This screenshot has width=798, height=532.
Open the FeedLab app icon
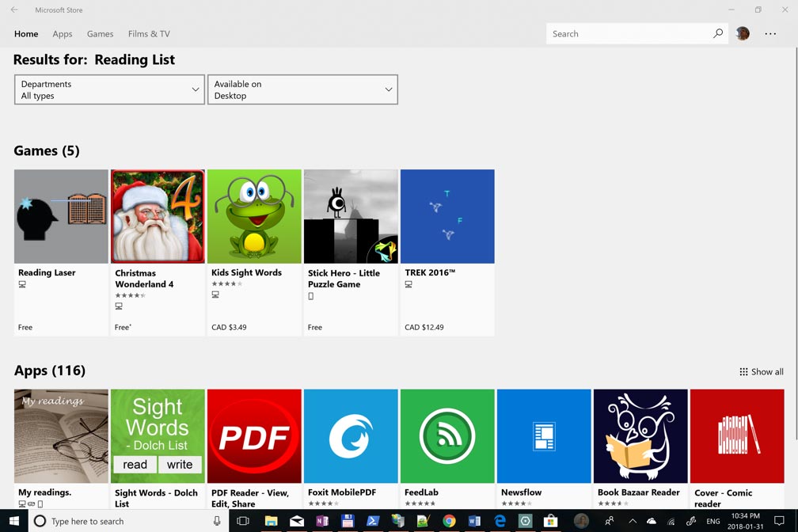pyautogui.click(x=447, y=436)
